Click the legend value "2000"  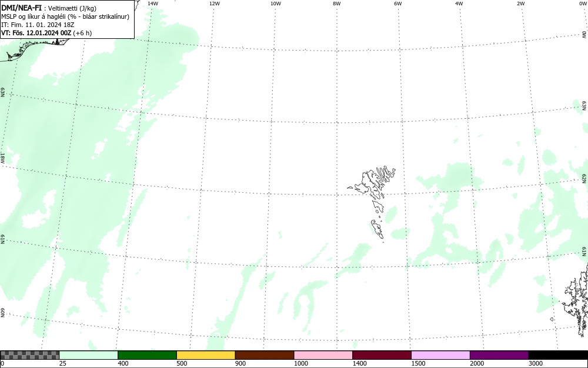(x=477, y=363)
